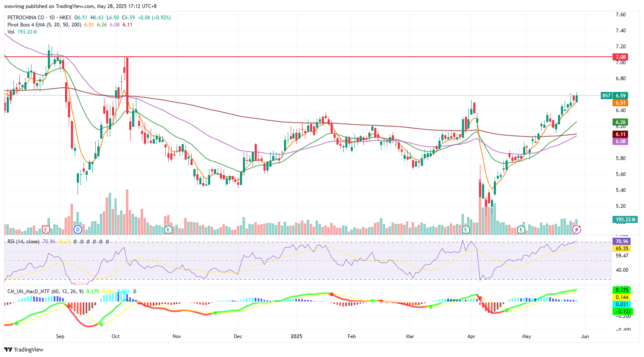Click the purple 6.08 EMA price label
Image resolution: width=644 pixels, height=357 pixels.
click(621, 142)
